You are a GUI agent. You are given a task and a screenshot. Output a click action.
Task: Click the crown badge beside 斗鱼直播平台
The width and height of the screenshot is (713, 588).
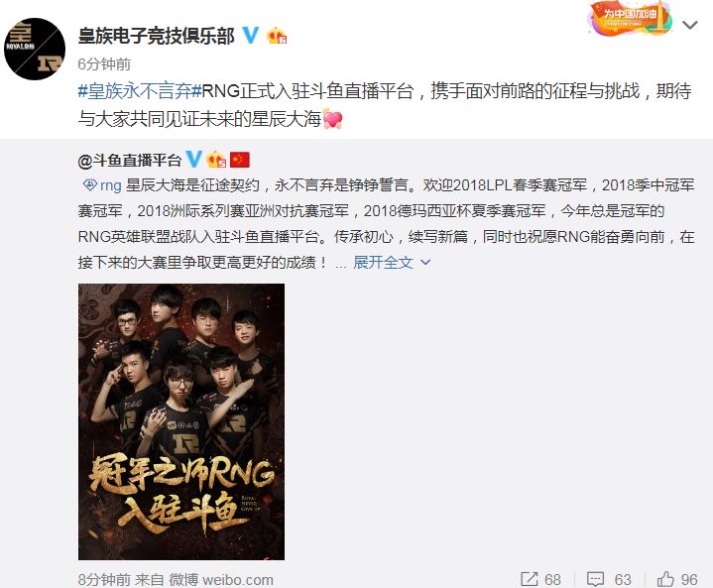(x=216, y=160)
